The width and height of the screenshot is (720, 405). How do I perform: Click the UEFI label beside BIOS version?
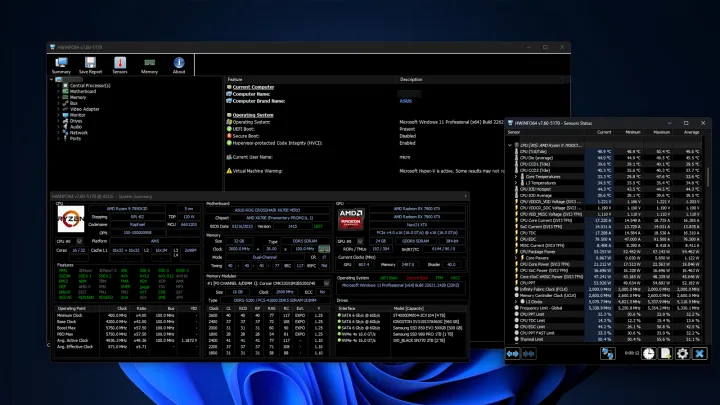(x=318, y=226)
